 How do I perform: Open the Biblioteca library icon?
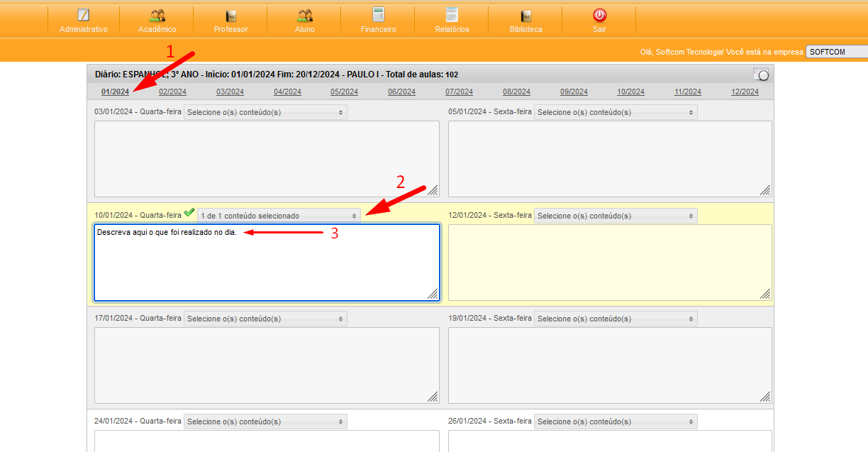click(x=525, y=16)
